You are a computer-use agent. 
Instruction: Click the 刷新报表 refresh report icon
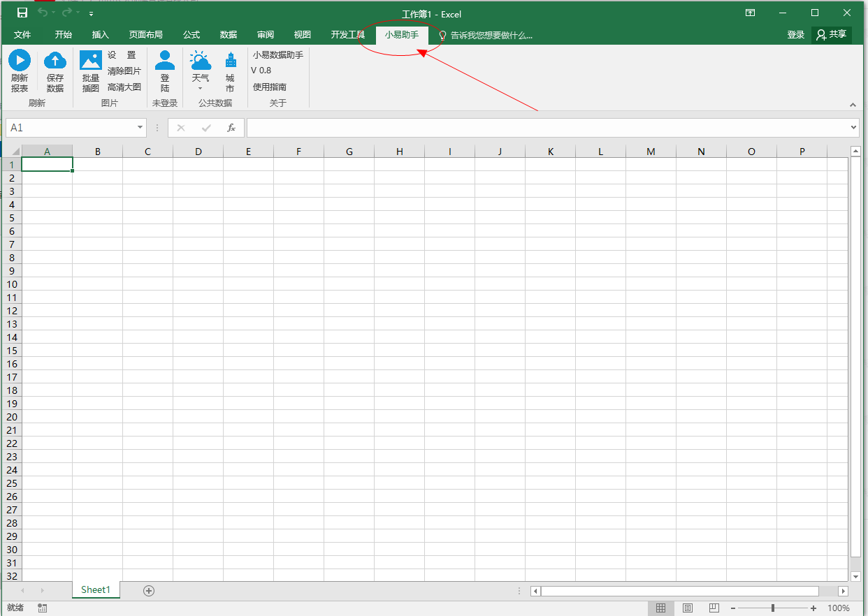click(20, 61)
